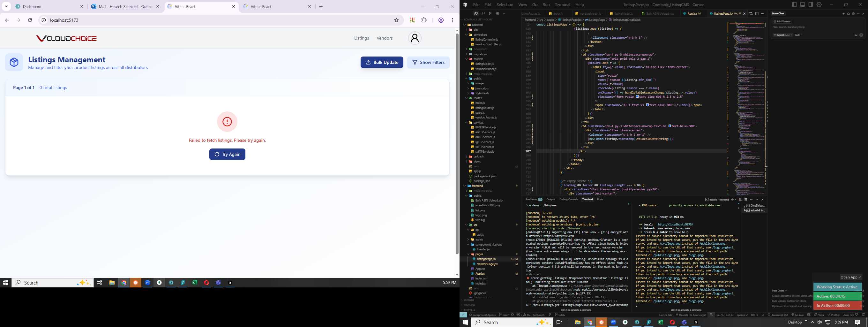Switch to the Debug Console tab
The height and width of the screenshot is (327, 868).
point(568,200)
